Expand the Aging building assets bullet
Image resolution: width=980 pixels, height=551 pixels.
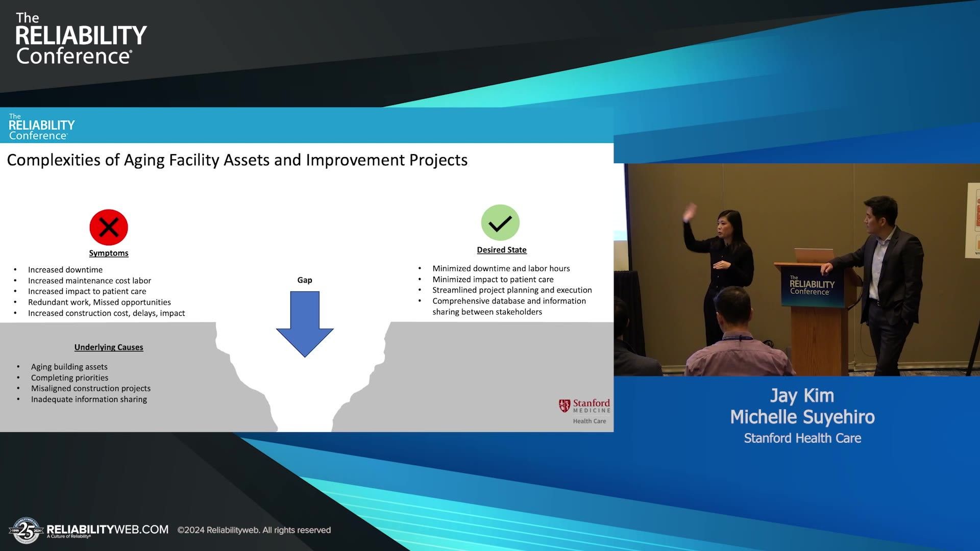pos(69,366)
